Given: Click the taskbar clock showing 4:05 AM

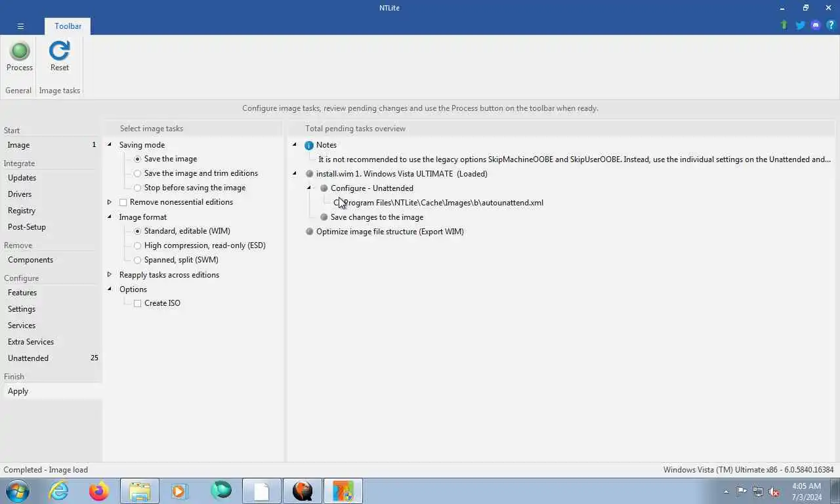Looking at the screenshot, I should click(x=807, y=492).
